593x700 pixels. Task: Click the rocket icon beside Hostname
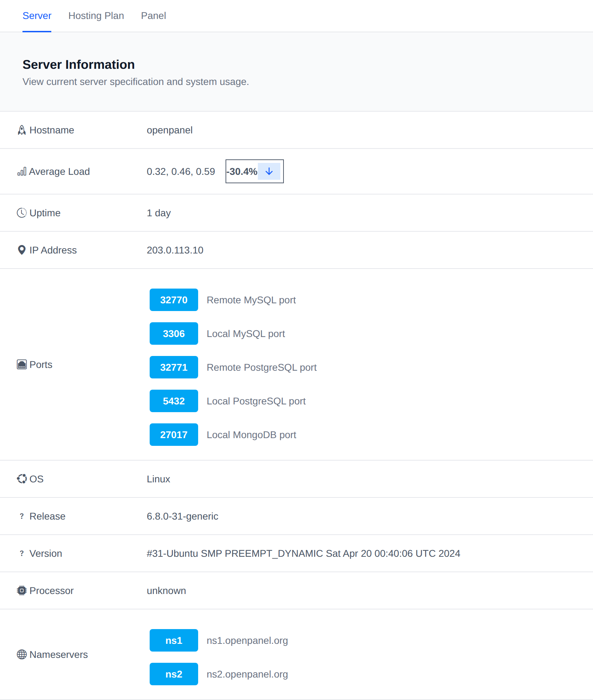[22, 130]
